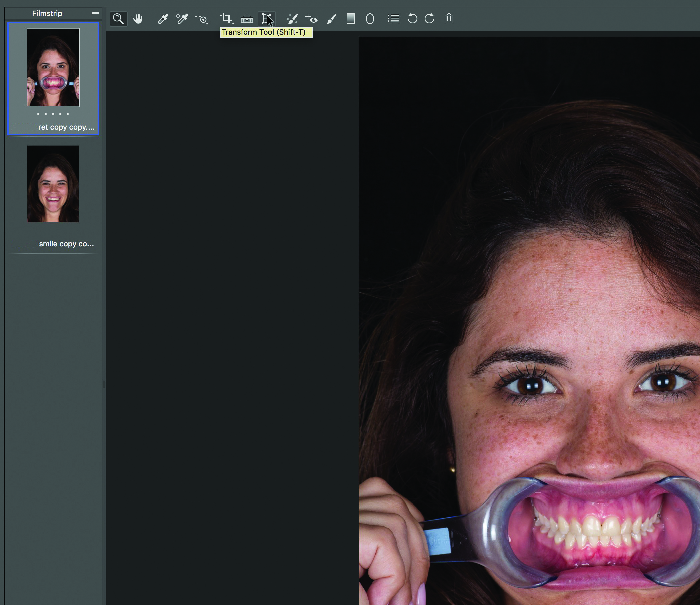The width and height of the screenshot is (700, 605).
Task: Select the Adjustment Brush tool
Action: click(331, 19)
